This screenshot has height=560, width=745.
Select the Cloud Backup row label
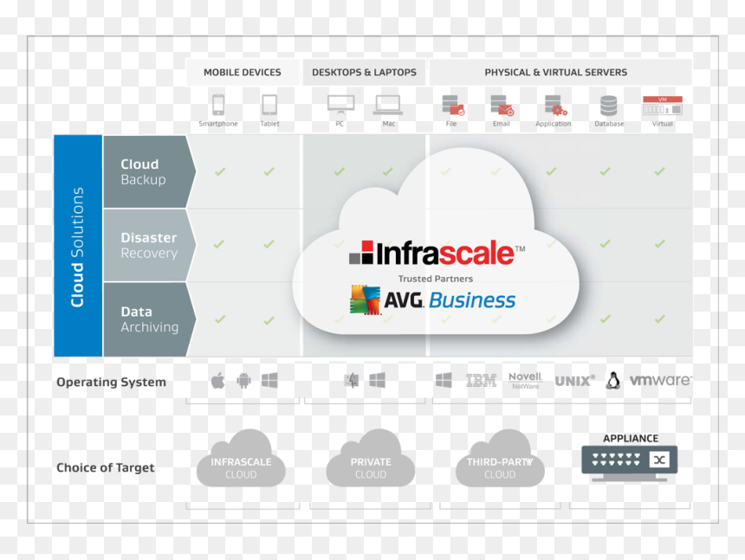(149, 171)
